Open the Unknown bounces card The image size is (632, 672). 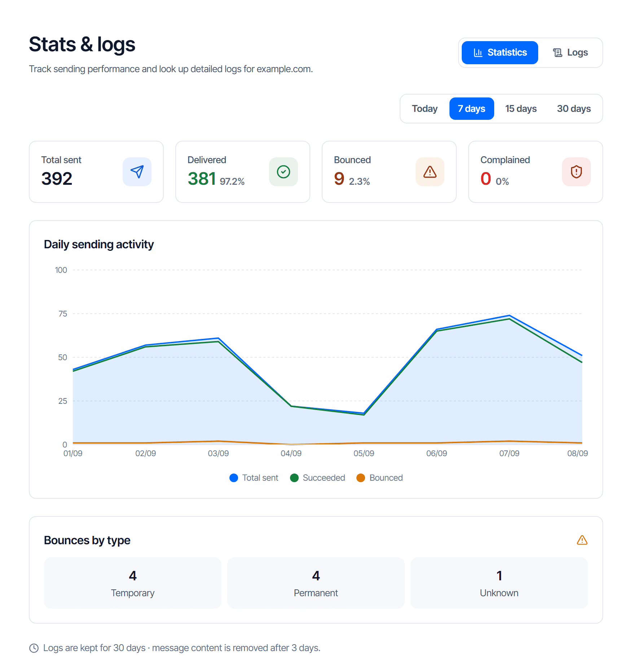point(499,583)
